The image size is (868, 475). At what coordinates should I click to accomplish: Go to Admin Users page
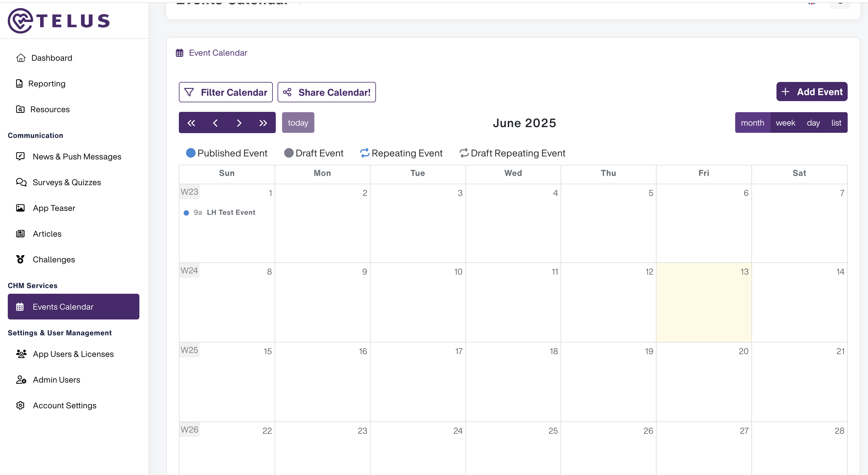56,380
